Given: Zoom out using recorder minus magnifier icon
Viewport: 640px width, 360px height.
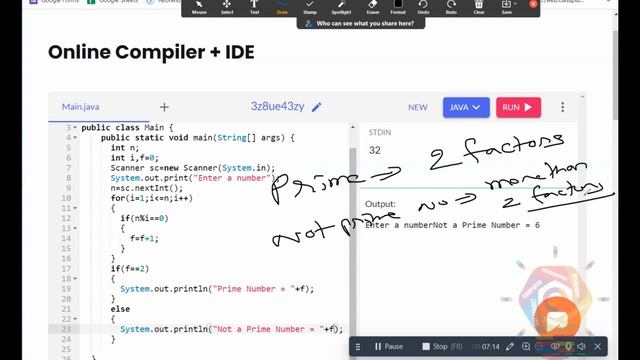Looking at the screenshot, I should pos(540,347).
